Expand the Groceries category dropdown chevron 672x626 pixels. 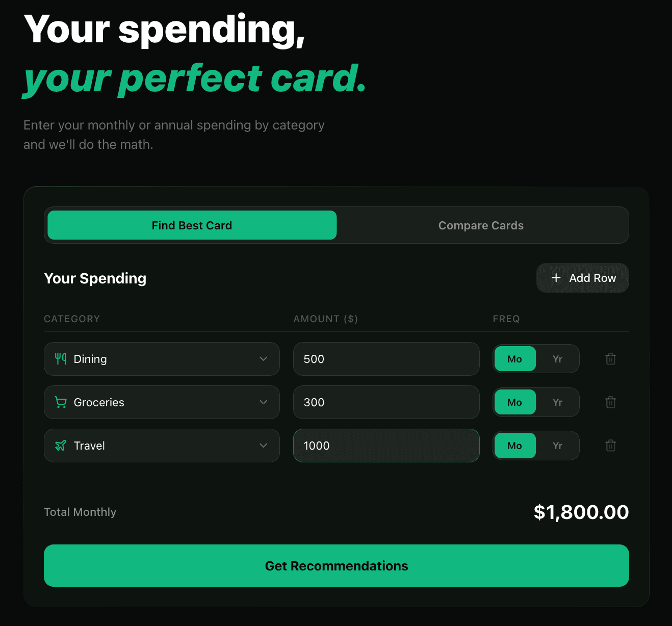click(264, 402)
